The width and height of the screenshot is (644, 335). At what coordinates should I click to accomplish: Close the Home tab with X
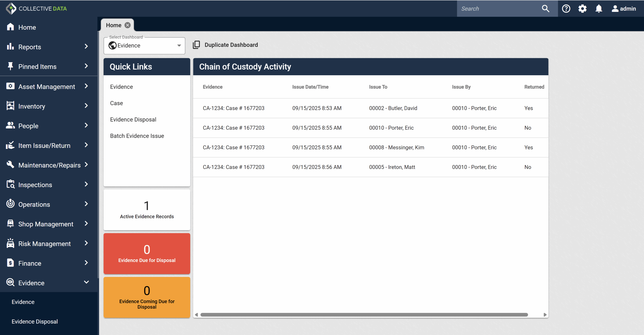128,25
